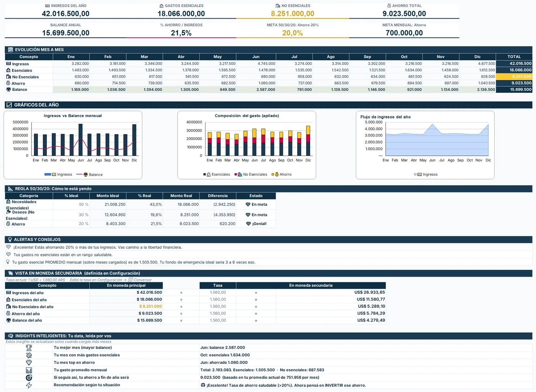This screenshot has height=392, width=536.
Task: Click the INSIGHTS INTELIGENTES section icon
Action: tap(10, 336)
